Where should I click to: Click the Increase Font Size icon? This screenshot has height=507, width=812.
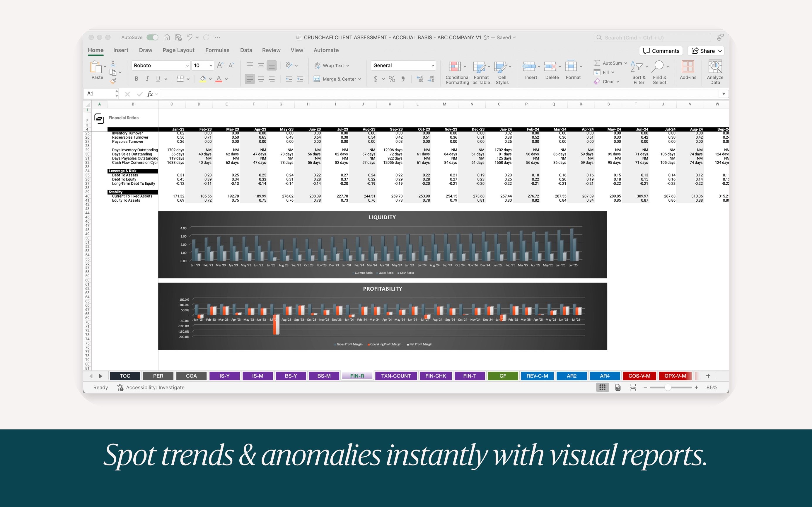tap(220, 65)
